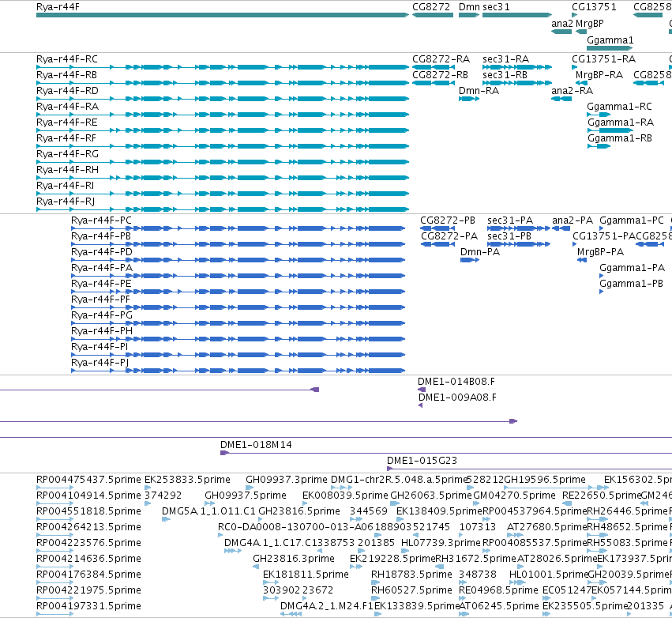
Task: Select the top-track CG13751 gene label
Action: click(x=594, y=7)
